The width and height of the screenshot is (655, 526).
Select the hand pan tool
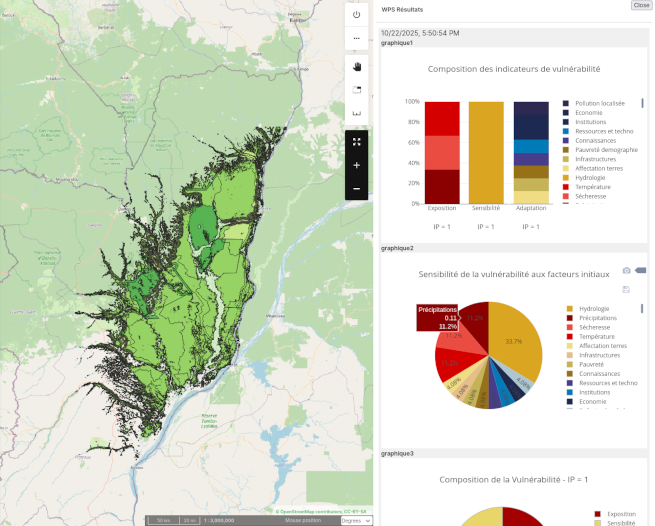tap(357, 66)
